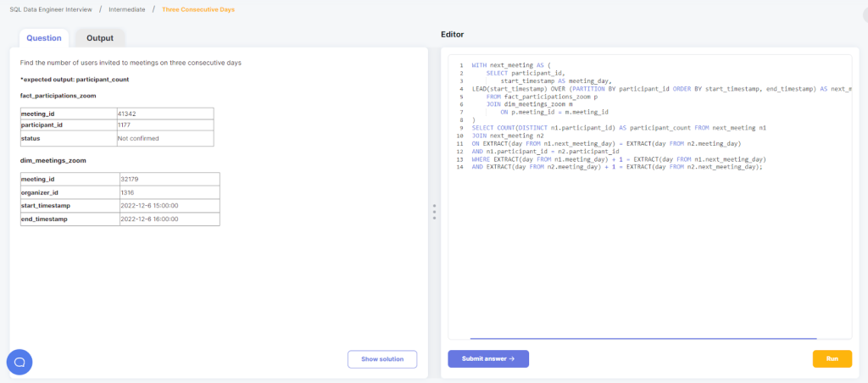Switch to the Question tab
The width and height of the screenshot is (868, 383).
pos(44,38)
